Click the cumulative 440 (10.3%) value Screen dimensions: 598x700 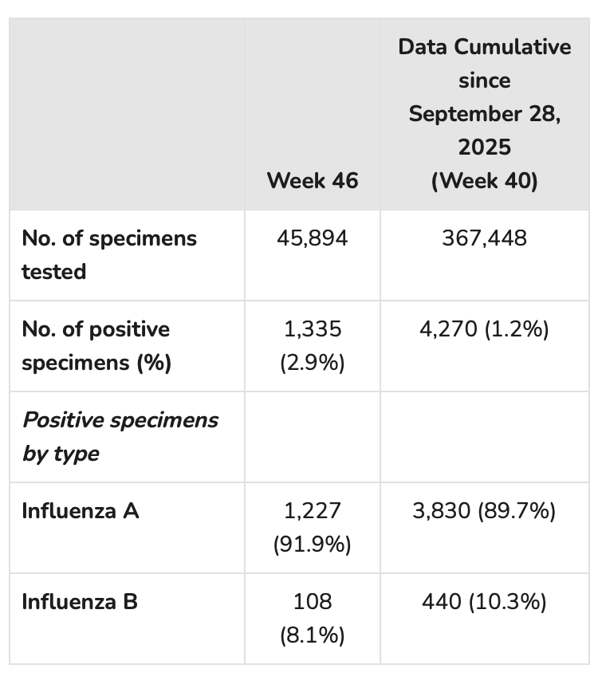pyautogui.click(x=485, y=602)
